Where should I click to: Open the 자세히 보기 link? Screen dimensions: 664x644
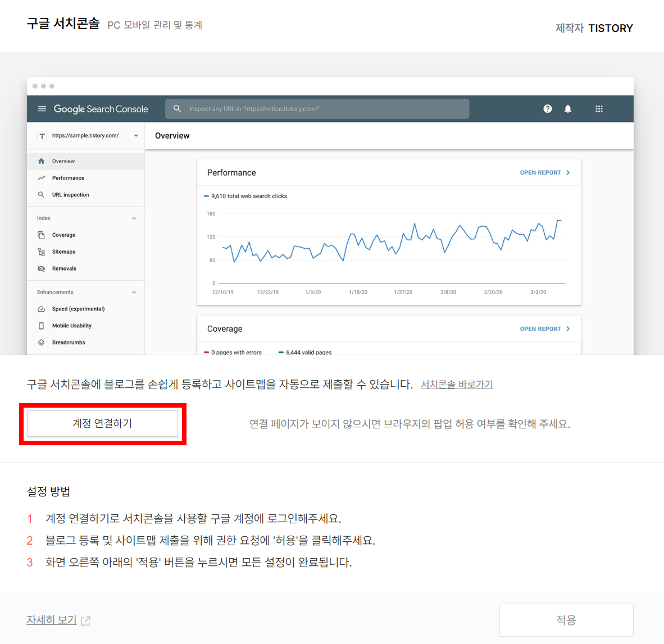(52, 620)
